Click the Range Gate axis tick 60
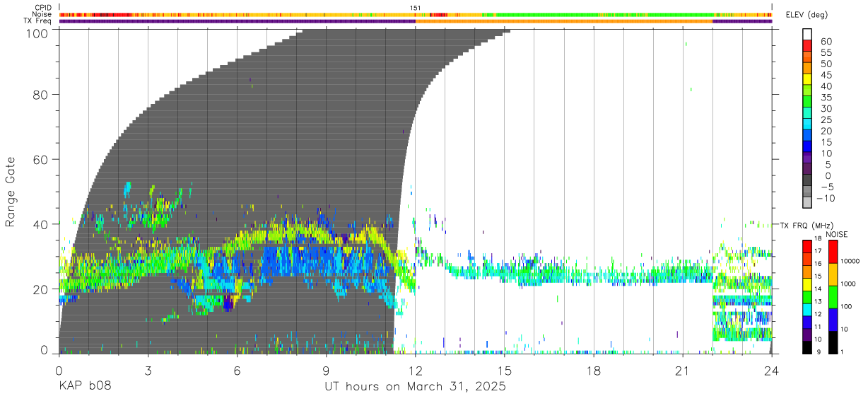Viewport: 868px width, 401px height. click(x=41, y=159)
